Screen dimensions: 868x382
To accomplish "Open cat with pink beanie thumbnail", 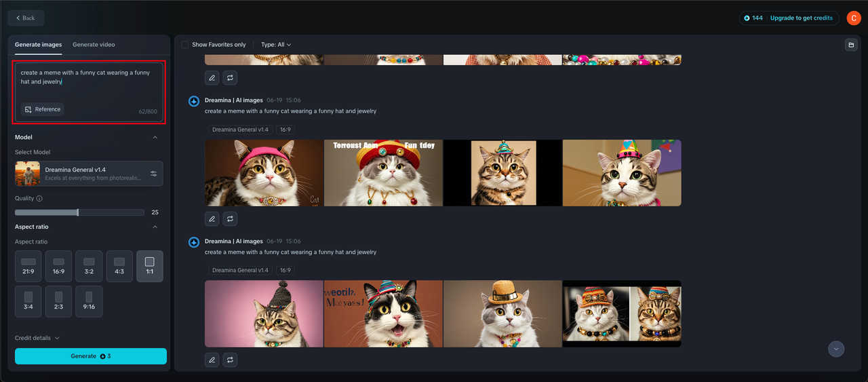I will (x=264, y=173).
